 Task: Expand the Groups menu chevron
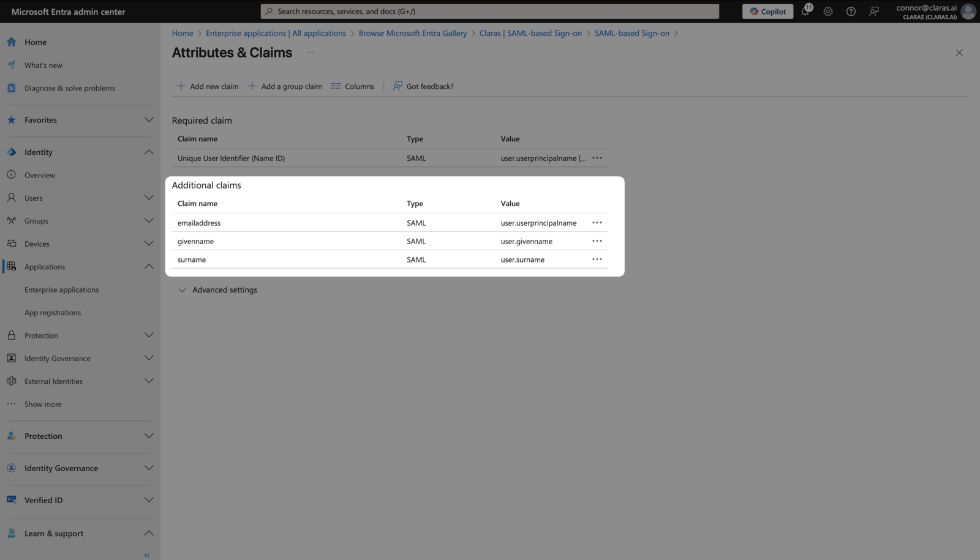[x=149, y=221]
